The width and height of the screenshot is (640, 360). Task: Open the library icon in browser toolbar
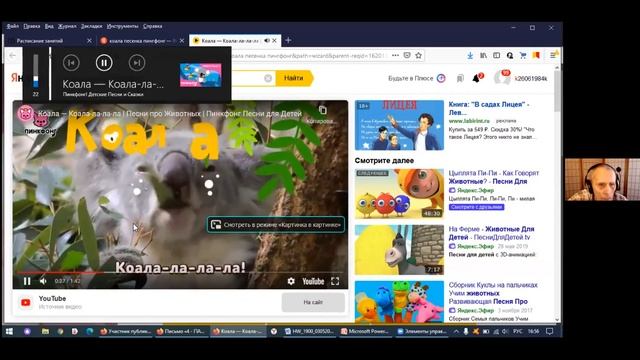483,56
